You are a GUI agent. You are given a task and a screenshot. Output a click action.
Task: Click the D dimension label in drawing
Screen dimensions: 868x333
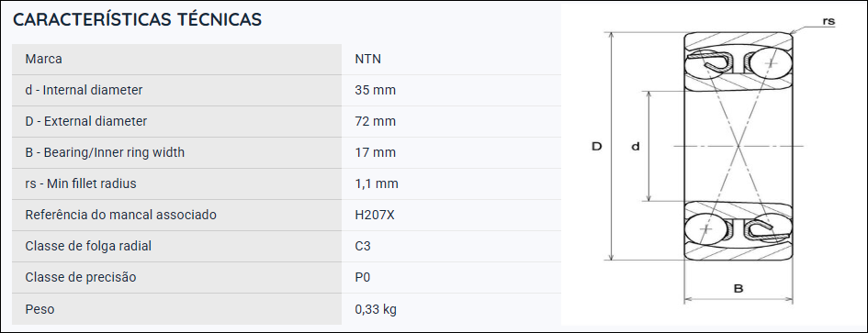(x=597, y=147)
